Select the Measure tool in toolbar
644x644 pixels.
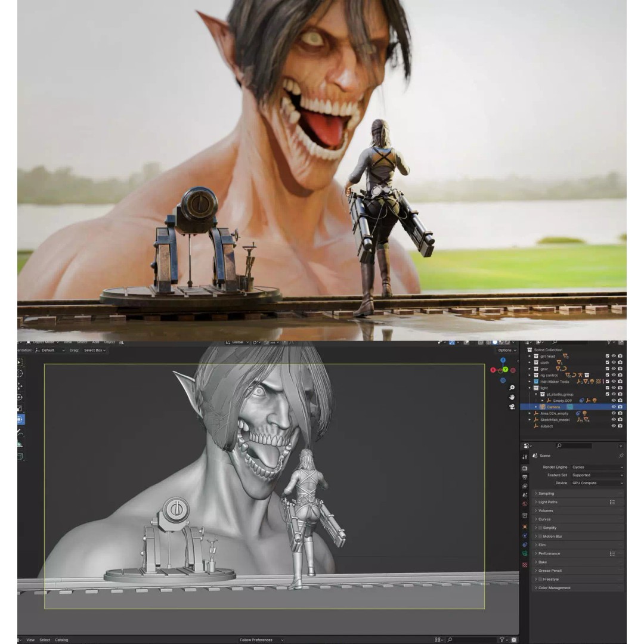20,444
